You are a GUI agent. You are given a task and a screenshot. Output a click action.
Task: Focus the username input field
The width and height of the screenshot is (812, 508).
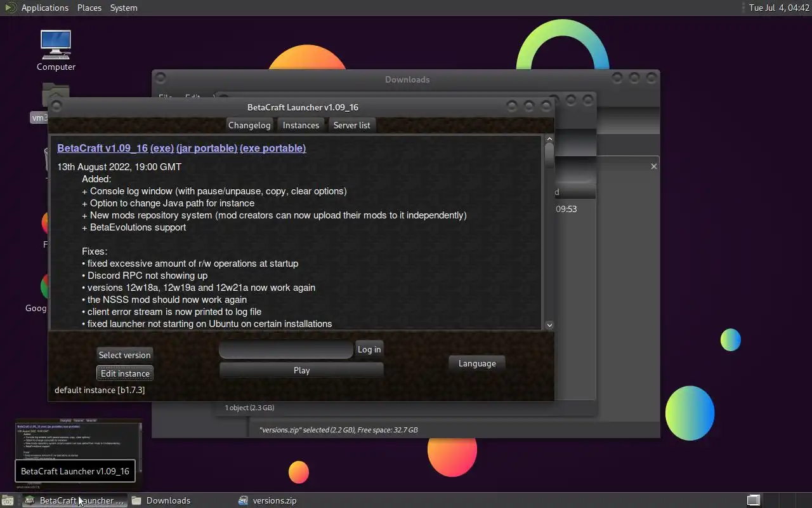(x=285, y=349)
